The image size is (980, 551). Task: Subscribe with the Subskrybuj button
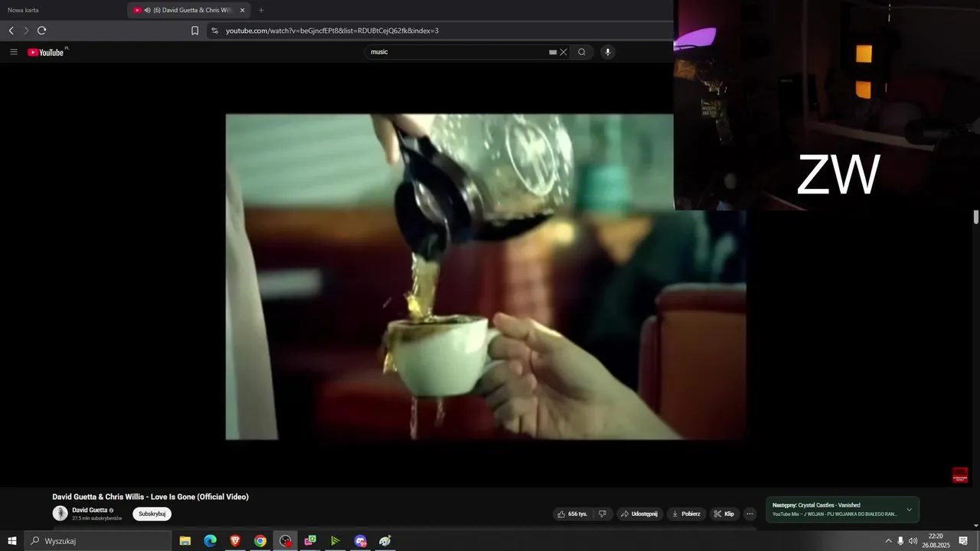pos(152,514)
